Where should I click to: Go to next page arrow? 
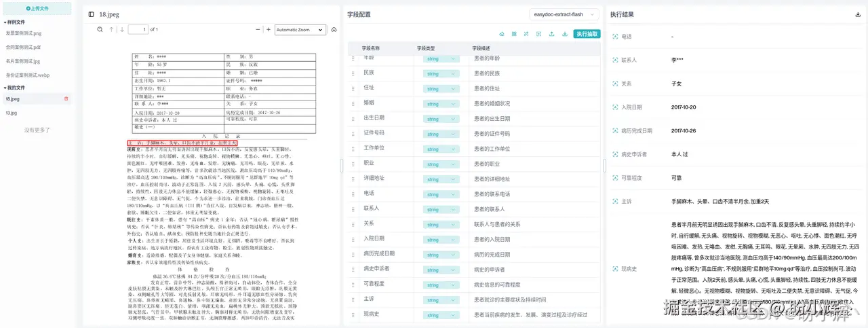[x=122, y=29]
